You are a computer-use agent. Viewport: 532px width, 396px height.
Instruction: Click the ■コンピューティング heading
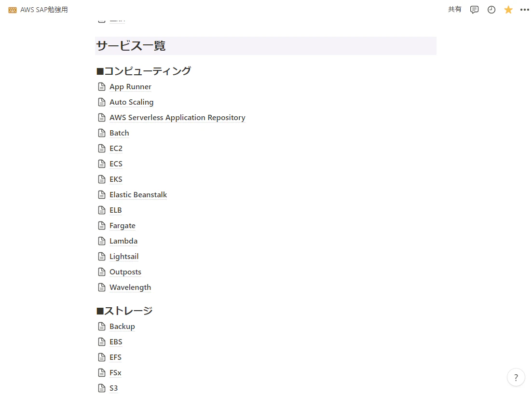click(x=144, y=71)
